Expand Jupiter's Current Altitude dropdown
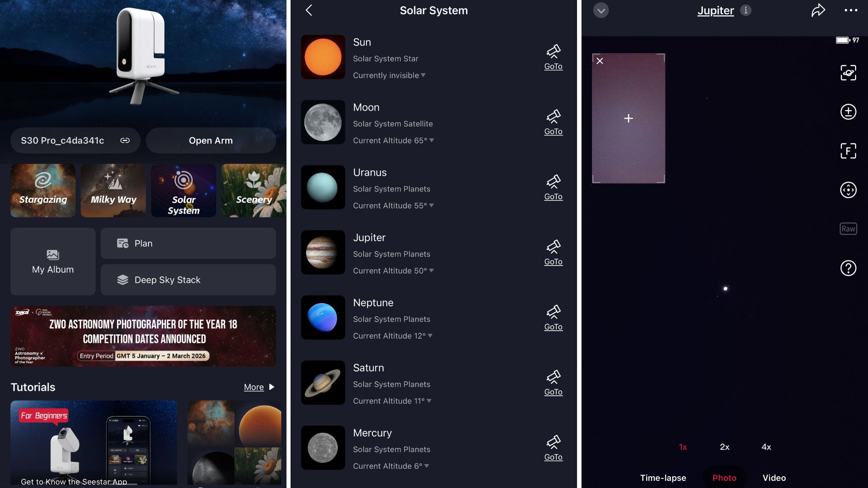This screenshot has height=488, width=868. 431,270
